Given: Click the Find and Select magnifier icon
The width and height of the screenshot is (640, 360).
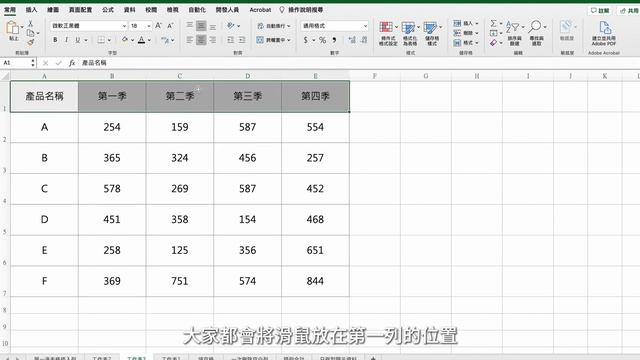Looking at the screenshot, I should pos(535,27).
